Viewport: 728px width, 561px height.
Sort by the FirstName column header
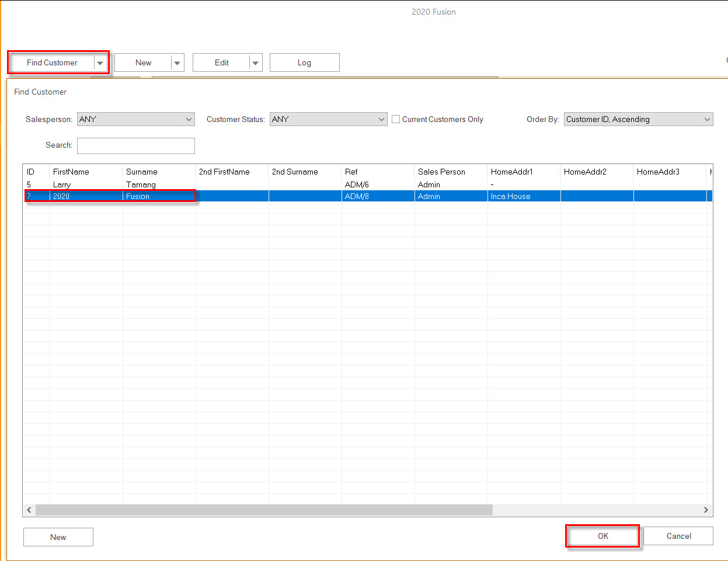[x=86, y=172]
